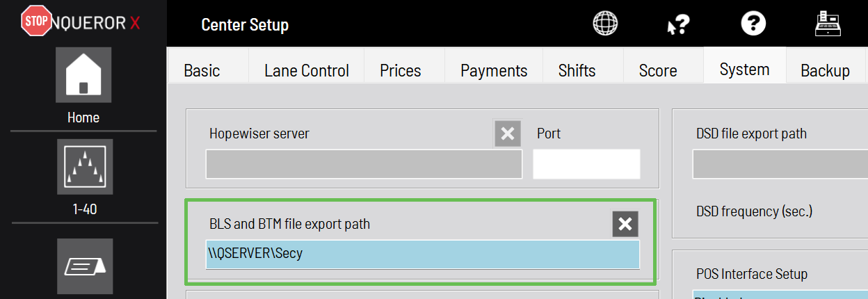Go to the Prices tab

pos(401,70)
